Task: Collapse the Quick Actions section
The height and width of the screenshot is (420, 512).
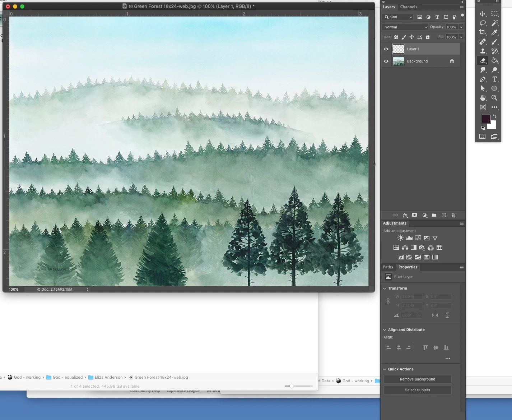Action: (385, 369)
